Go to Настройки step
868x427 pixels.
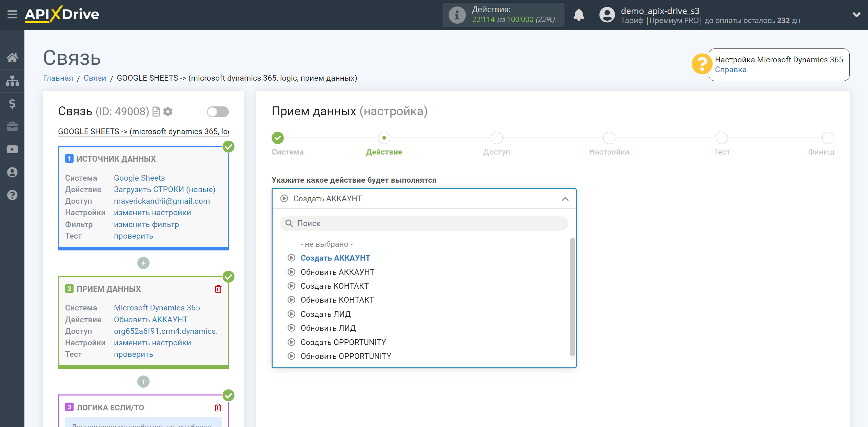point(609,138)
